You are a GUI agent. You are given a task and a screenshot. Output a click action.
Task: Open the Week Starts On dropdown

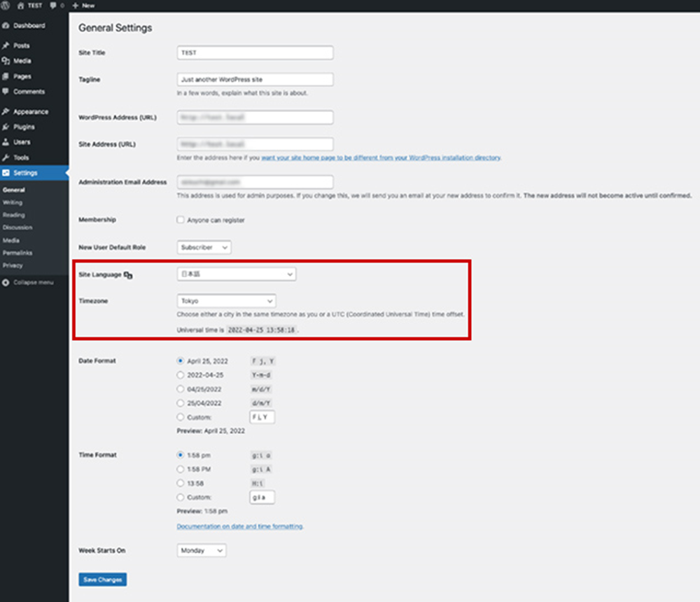click(202, 551)
